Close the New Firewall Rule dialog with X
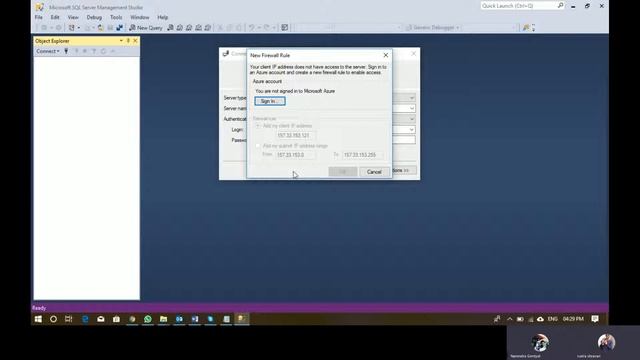Screen dimensions: 640x360 pyautogui.click(x=385, y=55)
